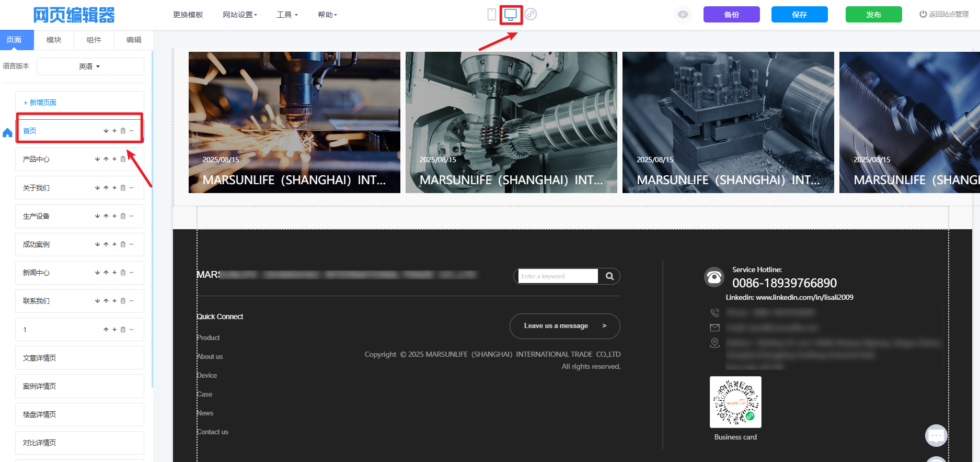Toggle the eye preview button
Image resolution: width=980 pixels, height=462 pixels.
click(683, 14)
